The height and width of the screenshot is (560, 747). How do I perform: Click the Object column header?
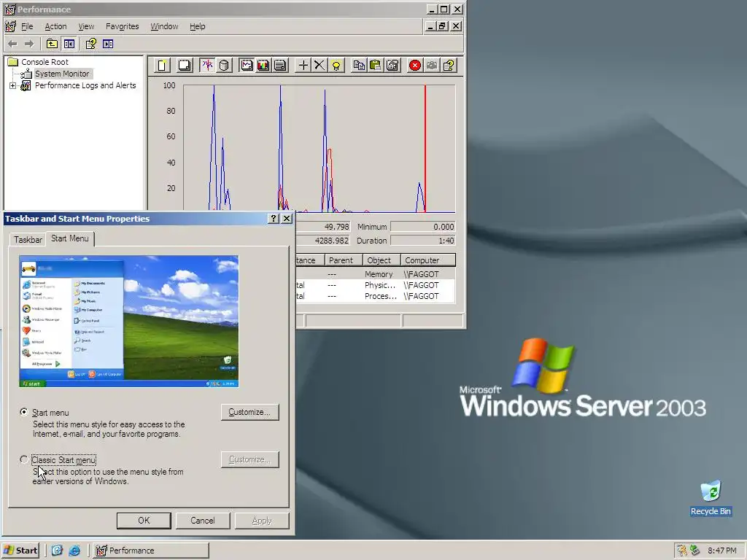click(x=381, y=260)
